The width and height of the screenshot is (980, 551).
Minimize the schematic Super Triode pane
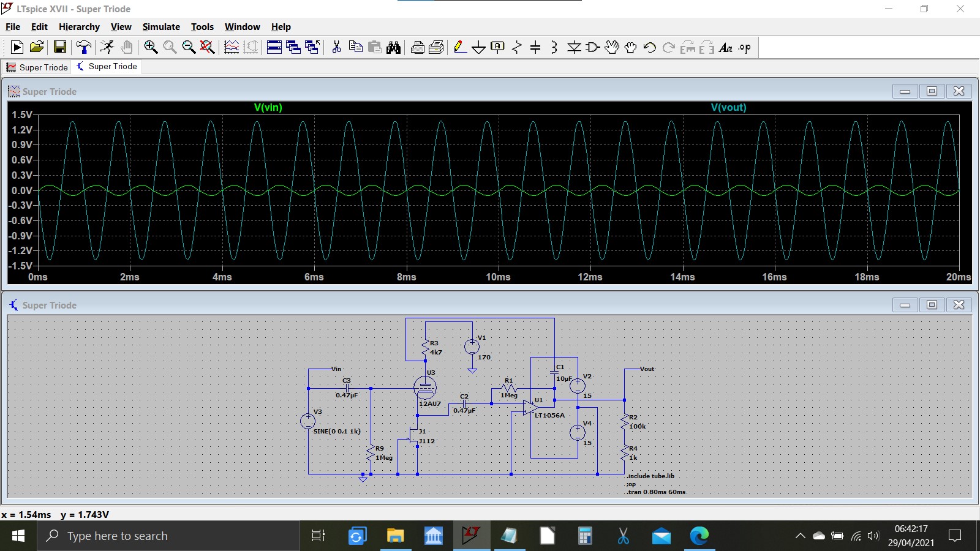pos(905,305)
